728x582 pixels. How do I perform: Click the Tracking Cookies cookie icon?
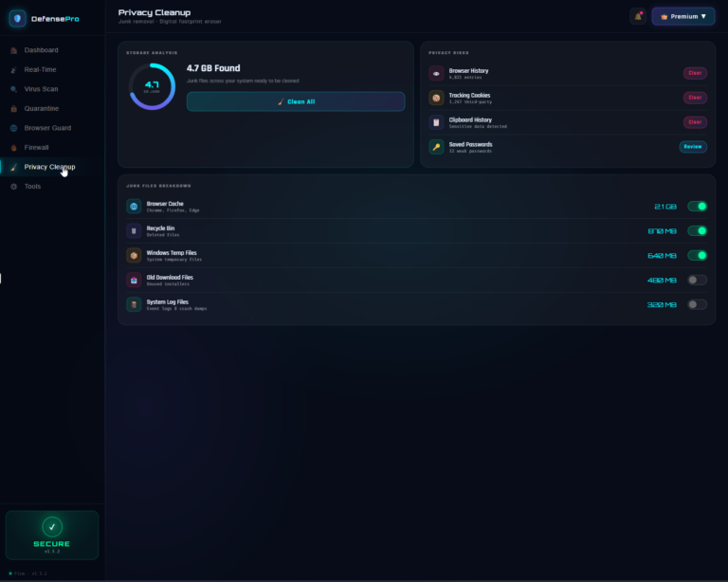(436, 98)
